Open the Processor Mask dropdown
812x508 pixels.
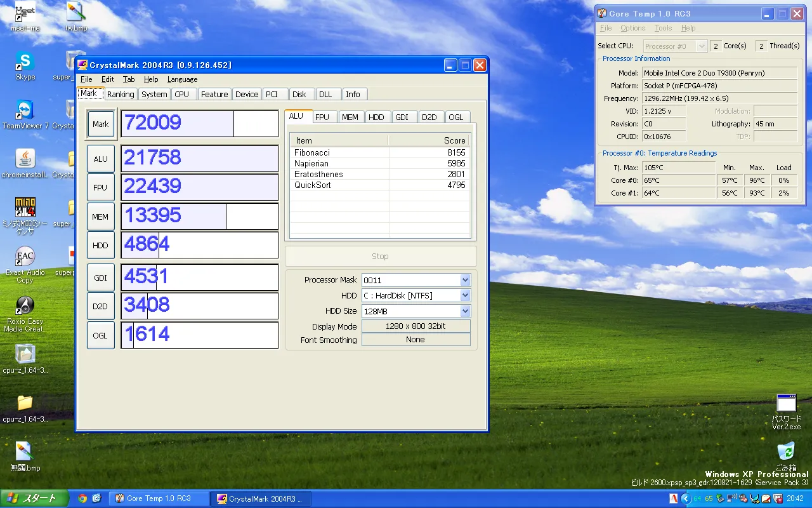pyautogui.click(x=465, y=280)
